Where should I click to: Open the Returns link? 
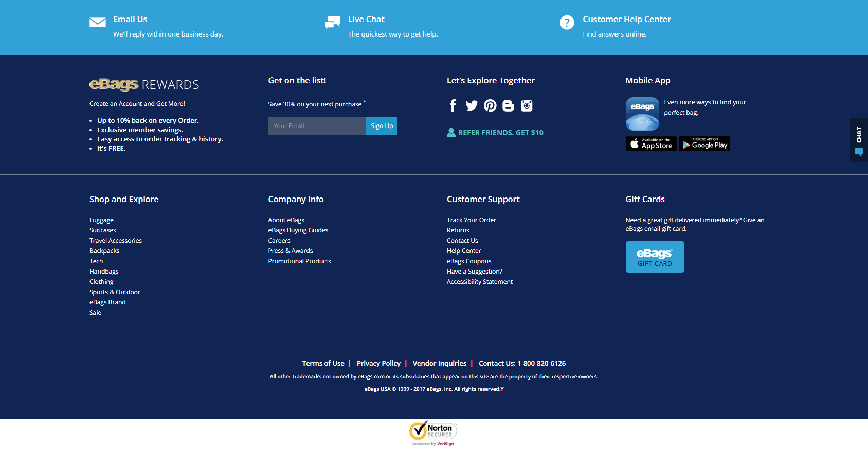pyautogui.click(x=458, y=230)
